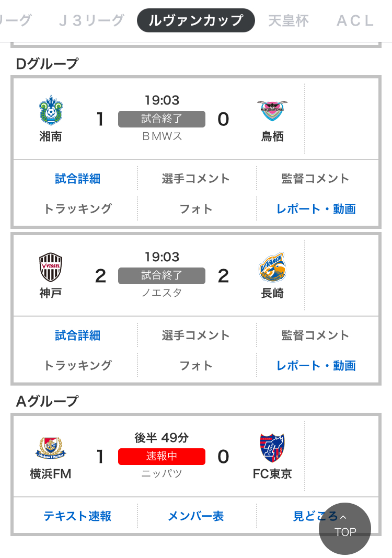This screenshot has width=392, height=558.
Task: Switch to the 天皇杯 tab
Action: (288, 20)
